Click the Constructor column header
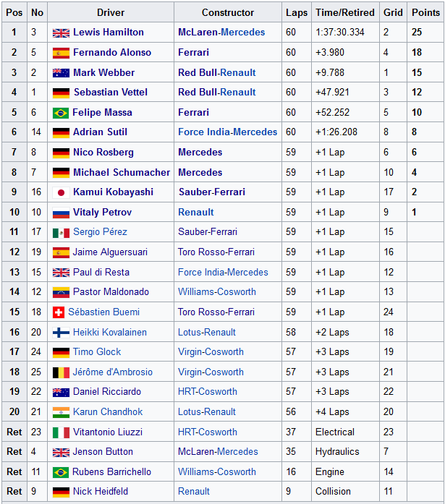The width and height of the screenshot is (445, 504). click(228, 12)
